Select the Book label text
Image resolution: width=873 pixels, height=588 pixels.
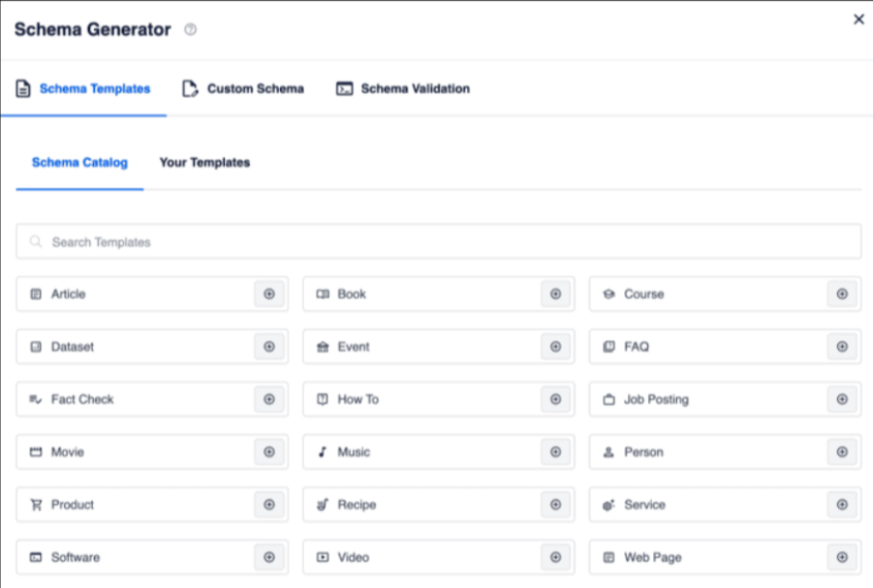click(x=352, y=294)
